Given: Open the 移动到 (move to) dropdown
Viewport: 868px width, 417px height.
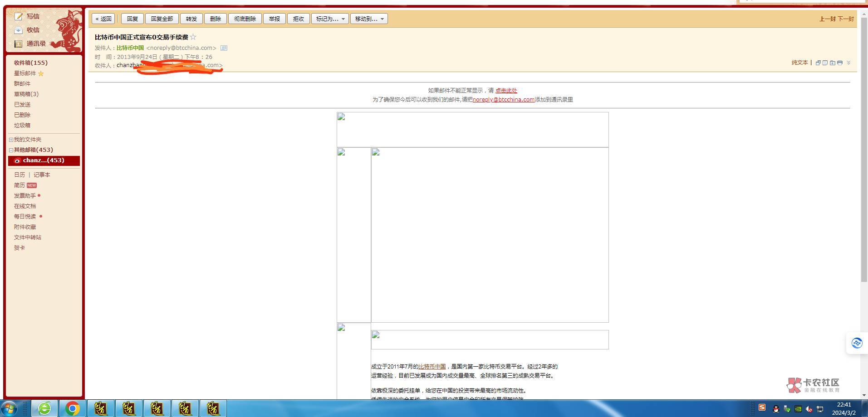Looking at the screenshot, I should (x=369, y=19).
